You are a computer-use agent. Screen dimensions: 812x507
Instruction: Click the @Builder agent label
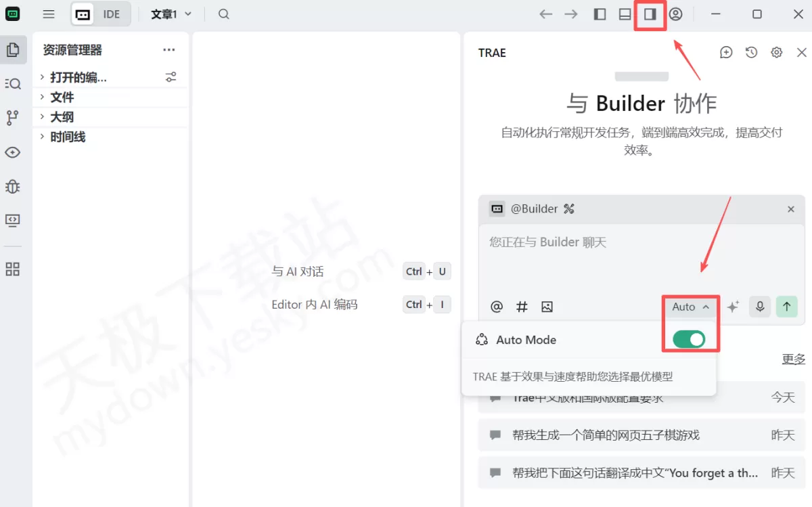click(534, 208)
